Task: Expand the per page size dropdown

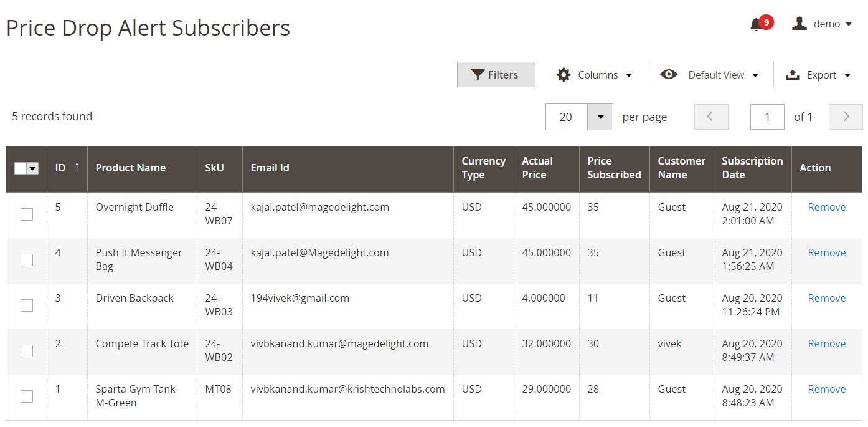Action: [600, 117]
